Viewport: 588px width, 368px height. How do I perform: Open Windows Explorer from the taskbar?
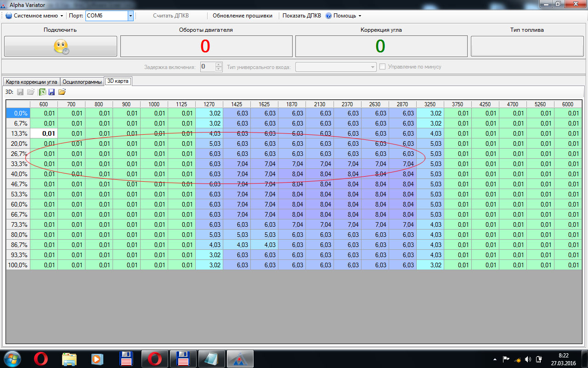point(69,358)
